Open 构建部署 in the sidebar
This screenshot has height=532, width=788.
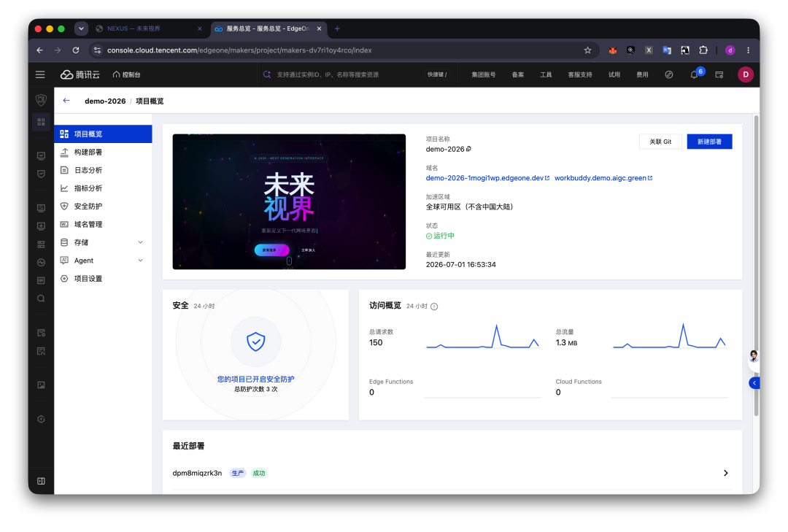[103, 152]
